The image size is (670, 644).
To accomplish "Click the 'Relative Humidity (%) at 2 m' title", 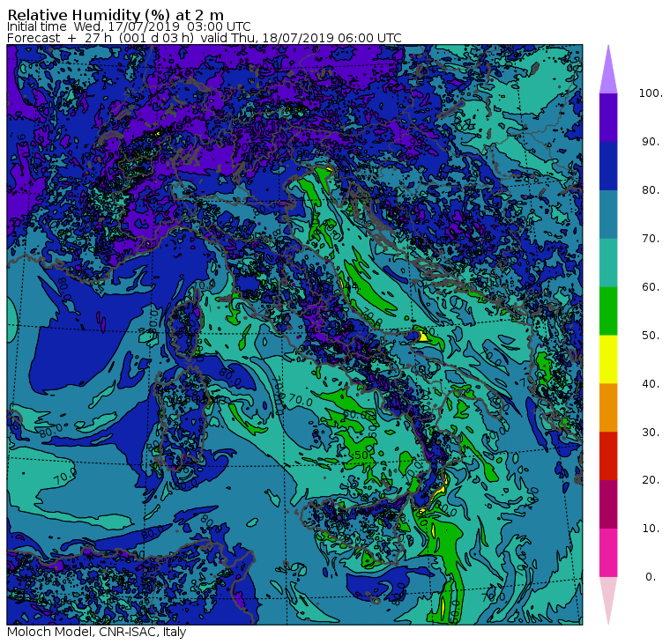I will pyautogui.click(x=115, y=14).
